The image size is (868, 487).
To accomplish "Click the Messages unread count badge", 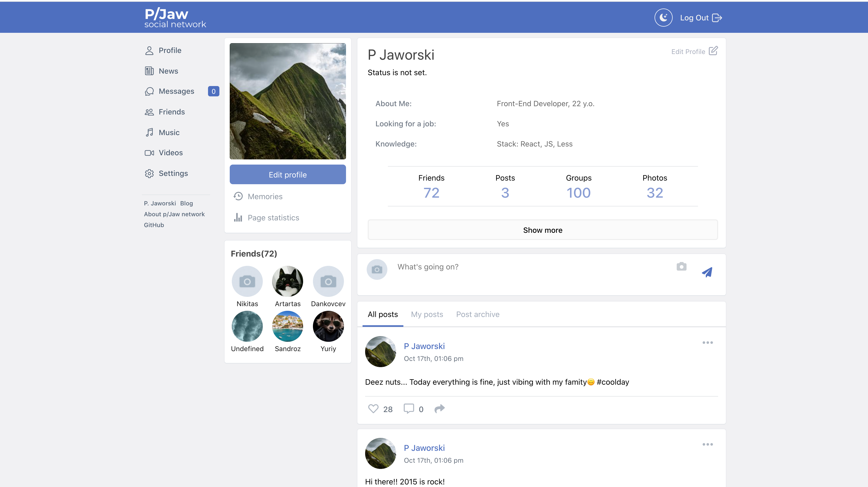I will [x=213, y=91].
